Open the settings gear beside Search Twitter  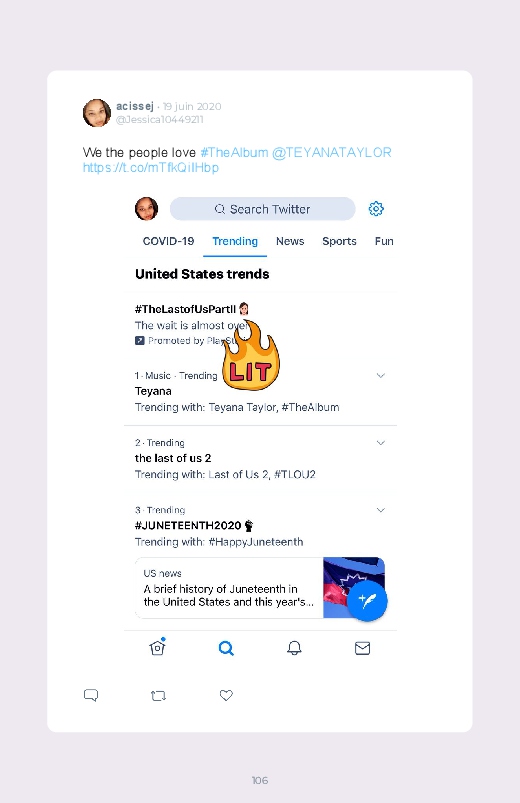[376, 209]
